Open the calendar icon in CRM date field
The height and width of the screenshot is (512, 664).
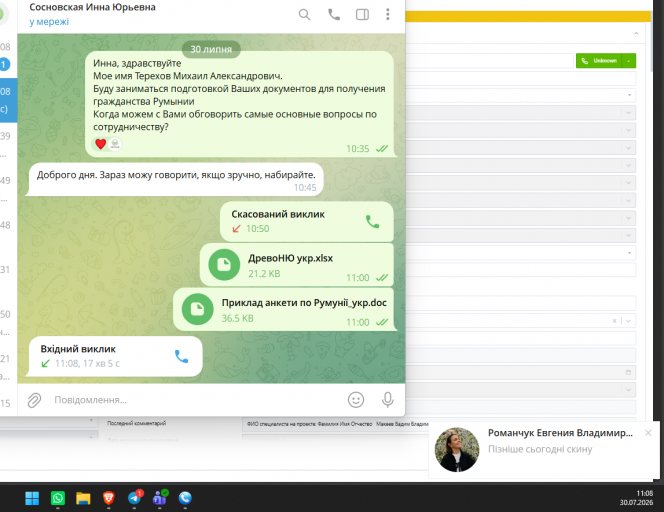(628, 372)
